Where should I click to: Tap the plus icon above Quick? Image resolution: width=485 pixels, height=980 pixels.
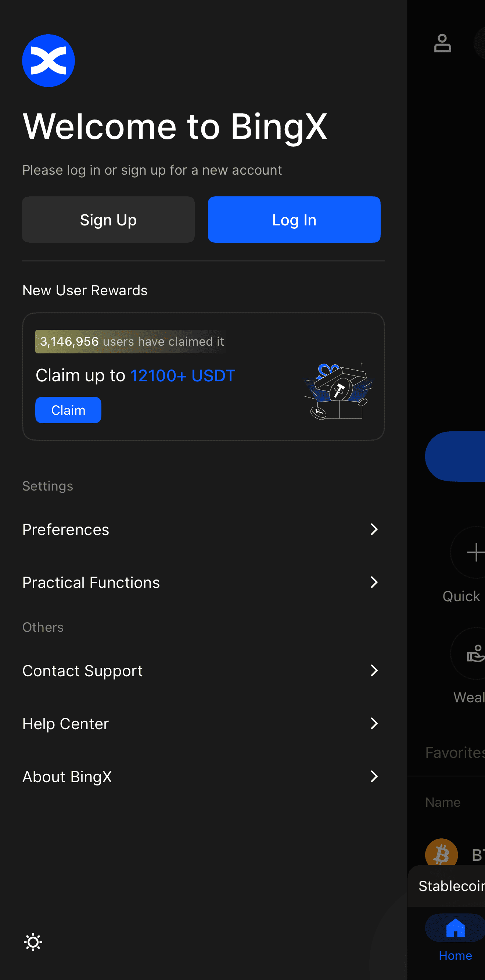tap(475, 552)
